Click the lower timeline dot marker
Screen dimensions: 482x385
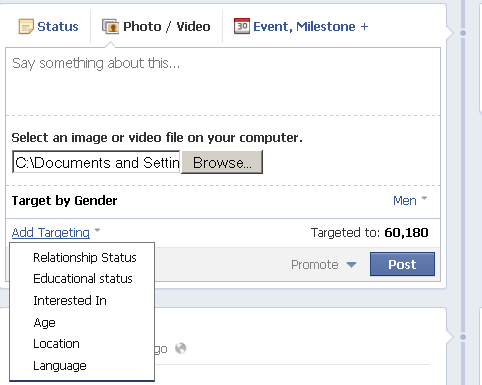click(x=463, y=337)
